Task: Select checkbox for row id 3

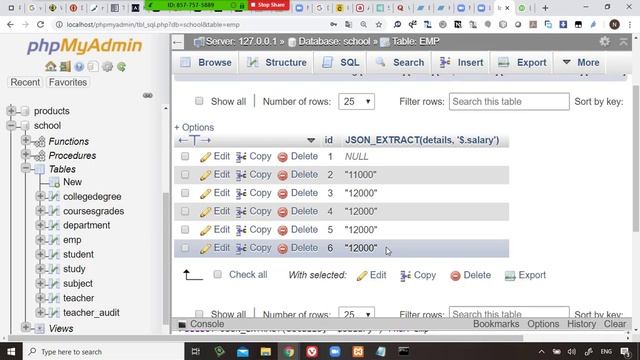Action: pos(185,193)
